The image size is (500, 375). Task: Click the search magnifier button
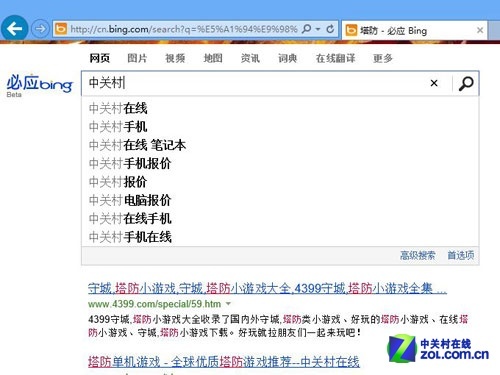(466, 83)
